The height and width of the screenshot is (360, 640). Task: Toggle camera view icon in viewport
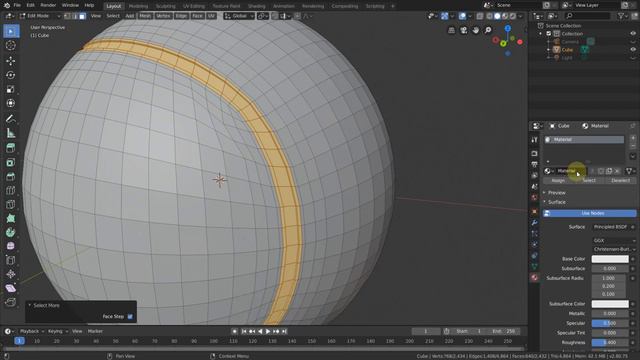click(x=464, y=30)
